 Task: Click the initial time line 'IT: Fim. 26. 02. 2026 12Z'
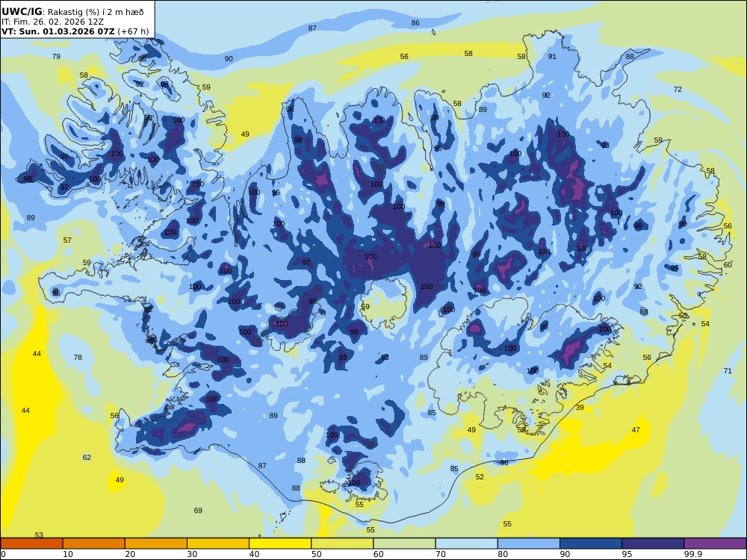point(52,22)
